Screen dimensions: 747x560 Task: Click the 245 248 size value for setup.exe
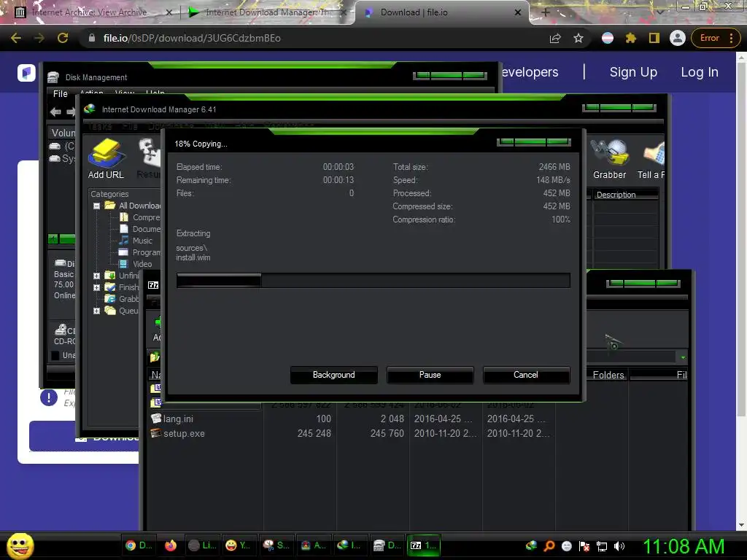(314, 433)
